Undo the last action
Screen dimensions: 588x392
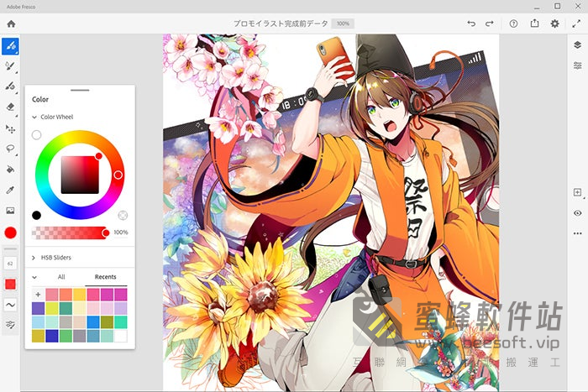(471, 24)
